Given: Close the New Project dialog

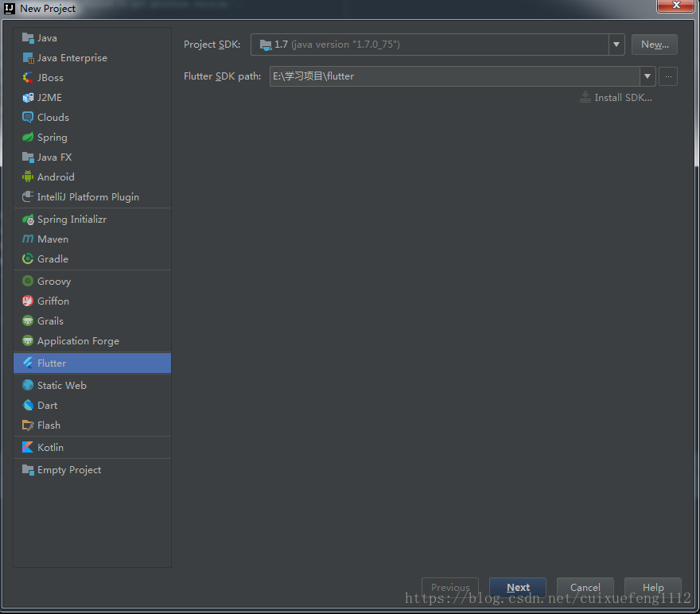Looking at the screenshot, I should coord(676,6).
